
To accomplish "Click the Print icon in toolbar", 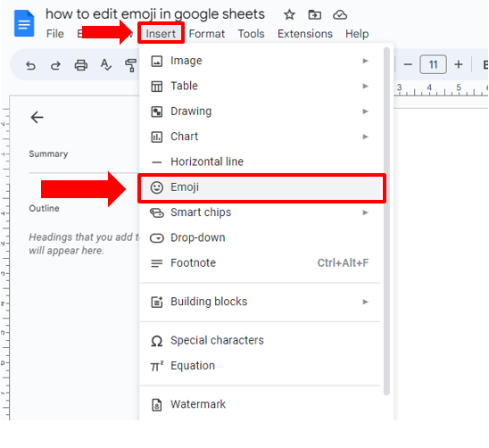I will click(x=81, y=65).
